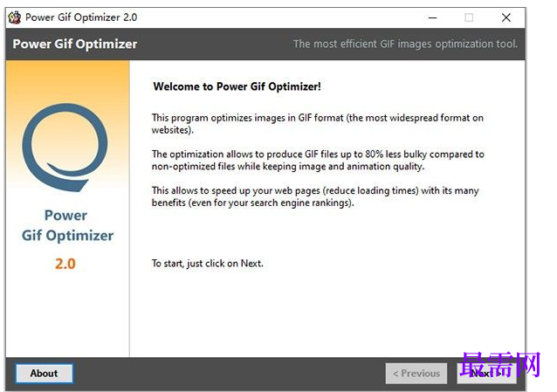The image size is (557, 392).
Task: Go back with the Previous button
Action: tap(416, 373)
